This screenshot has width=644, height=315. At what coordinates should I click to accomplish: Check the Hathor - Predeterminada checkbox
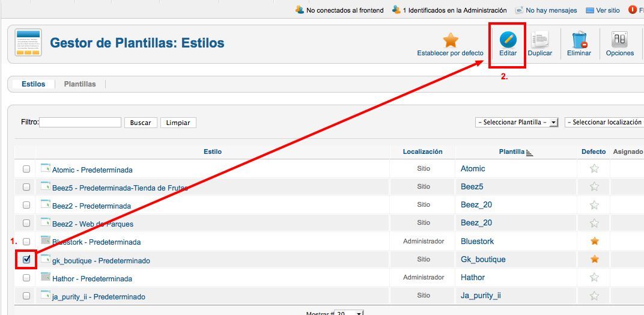(26, 278)
